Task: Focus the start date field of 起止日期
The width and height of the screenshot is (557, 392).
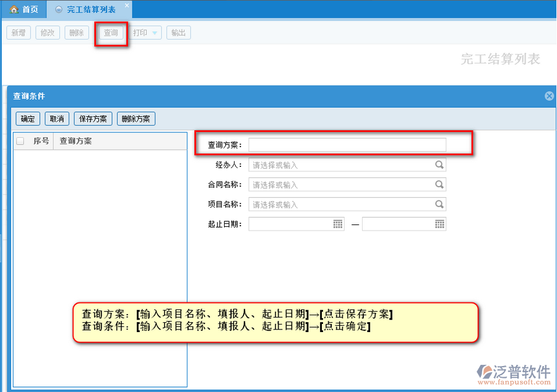Action: (x=296, y=224)
